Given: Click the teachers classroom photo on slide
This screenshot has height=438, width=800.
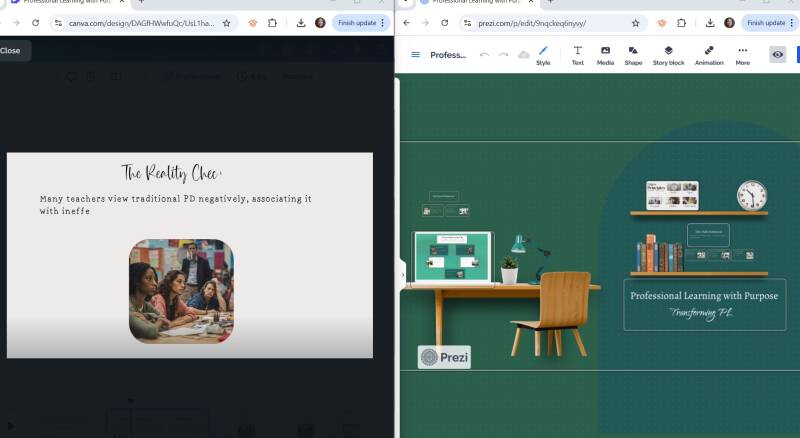Looking at the screenshot, I should point(182,290).
